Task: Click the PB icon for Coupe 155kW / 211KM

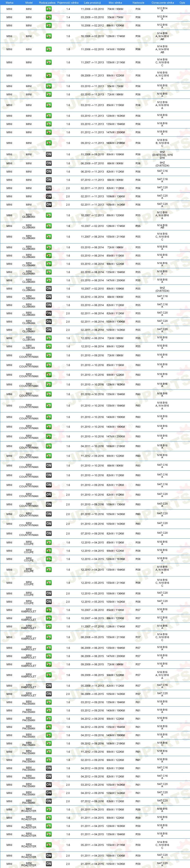Action: tap(49, 583)
